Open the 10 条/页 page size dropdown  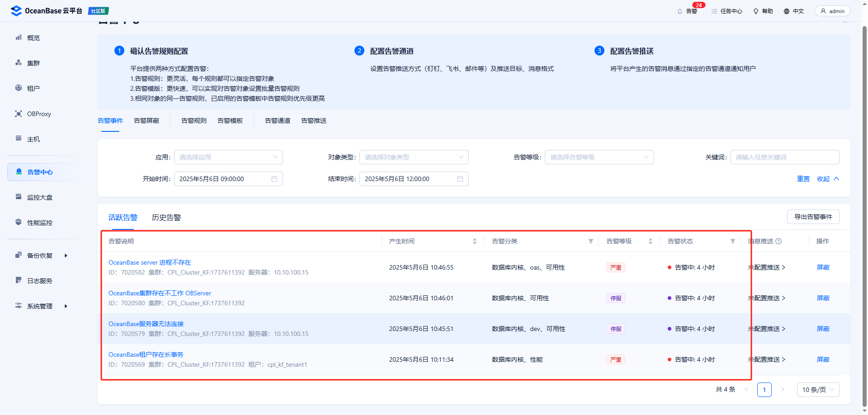pos(818,390)
